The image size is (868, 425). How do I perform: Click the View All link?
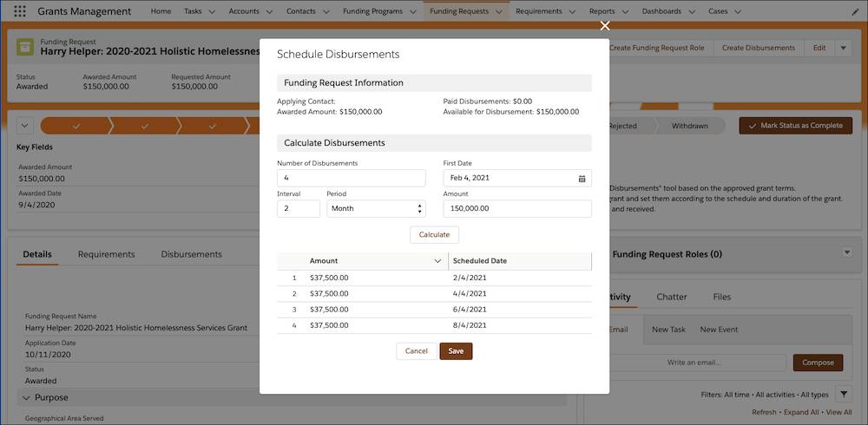(x=838, y=412)
